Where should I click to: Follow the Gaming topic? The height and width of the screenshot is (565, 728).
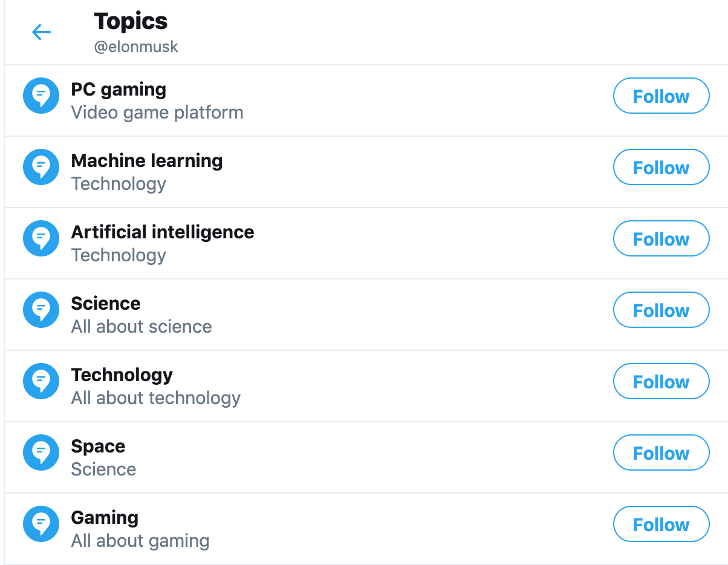[x=661, y=524]
